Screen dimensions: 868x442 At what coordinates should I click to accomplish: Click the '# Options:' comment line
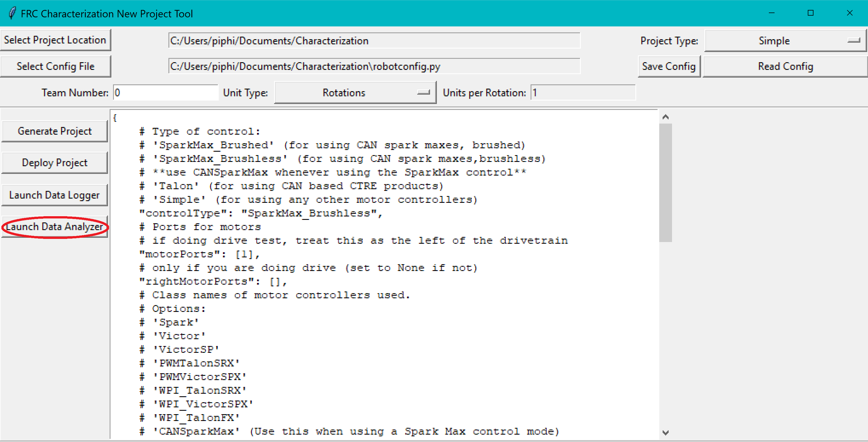(172, 309)
